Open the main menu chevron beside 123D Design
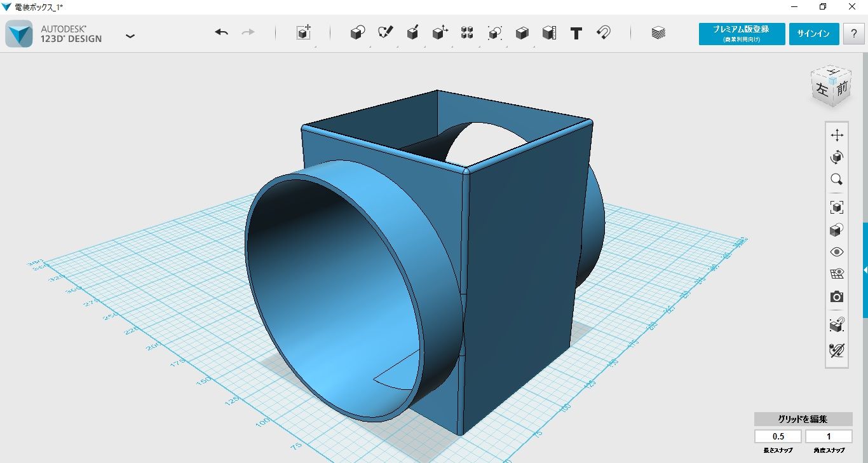 (x=130, y=36)
